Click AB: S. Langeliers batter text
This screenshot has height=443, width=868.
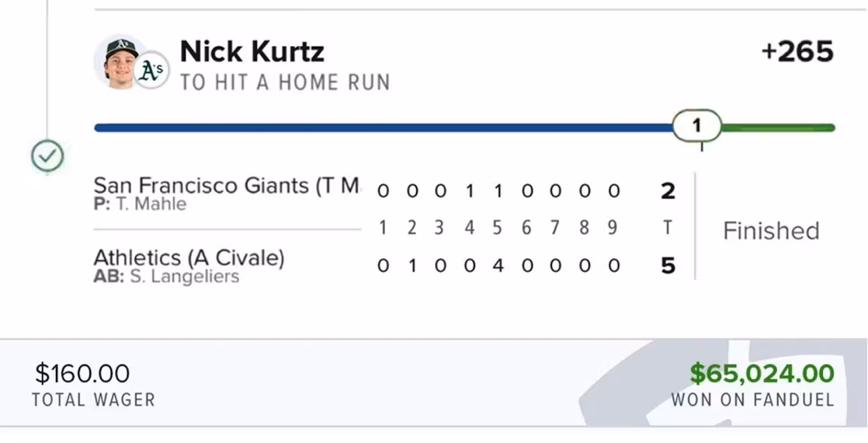[167, 276]
